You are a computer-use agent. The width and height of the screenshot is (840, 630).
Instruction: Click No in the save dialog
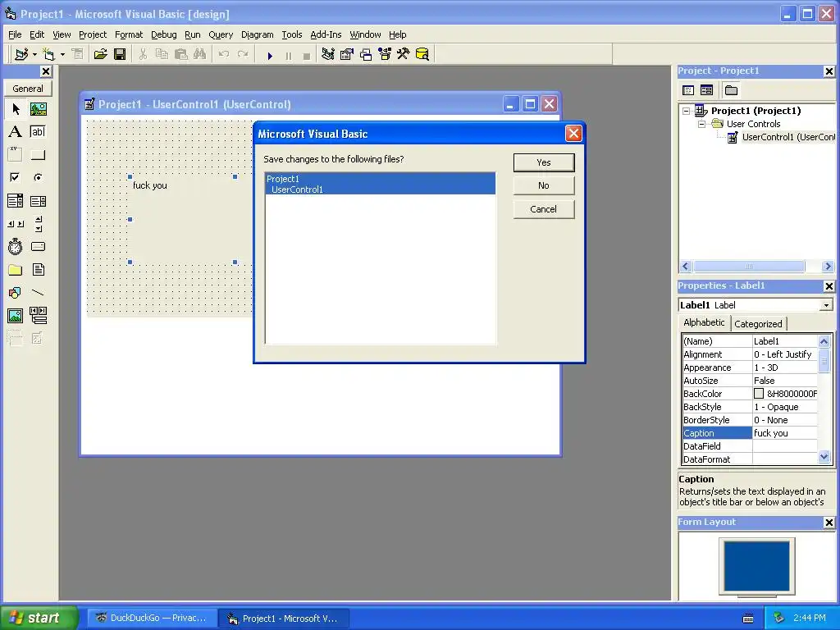coord(544,185)
